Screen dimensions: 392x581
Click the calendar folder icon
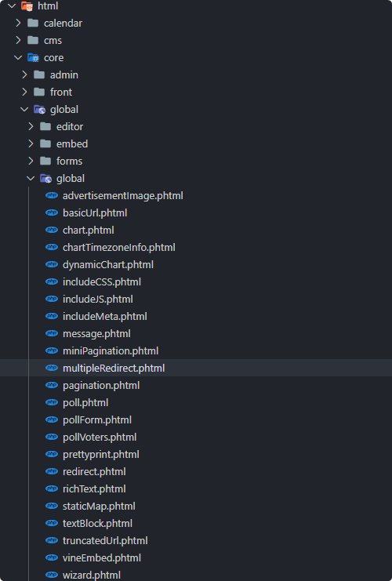tap(33, 23)
